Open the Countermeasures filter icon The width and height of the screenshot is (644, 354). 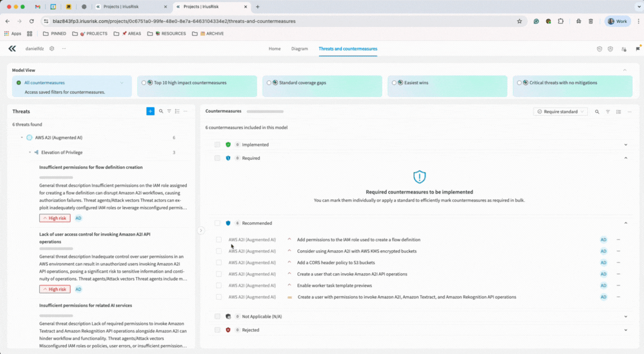[x=608, y=112]
